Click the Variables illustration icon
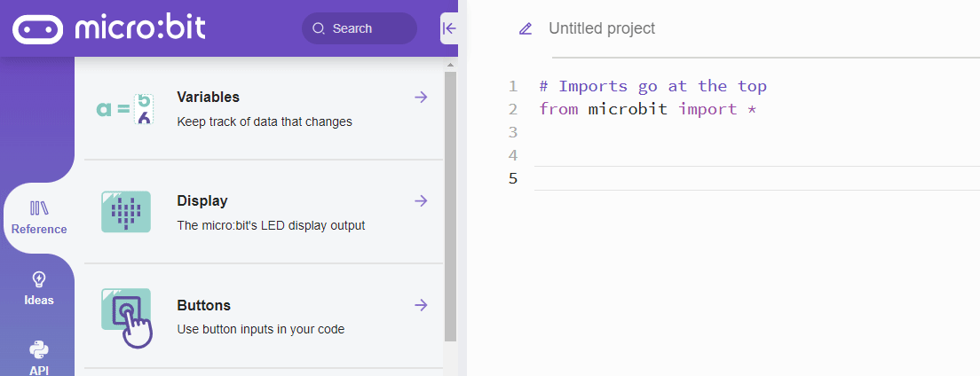The height and width of the screenshot is (376, 980). tap(125, 109)
